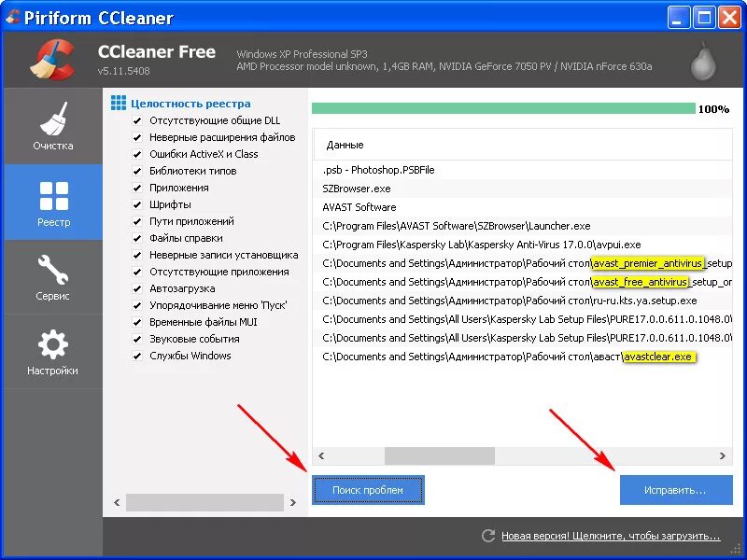Click the Целостность реестра grid icon

pos(119,103)
